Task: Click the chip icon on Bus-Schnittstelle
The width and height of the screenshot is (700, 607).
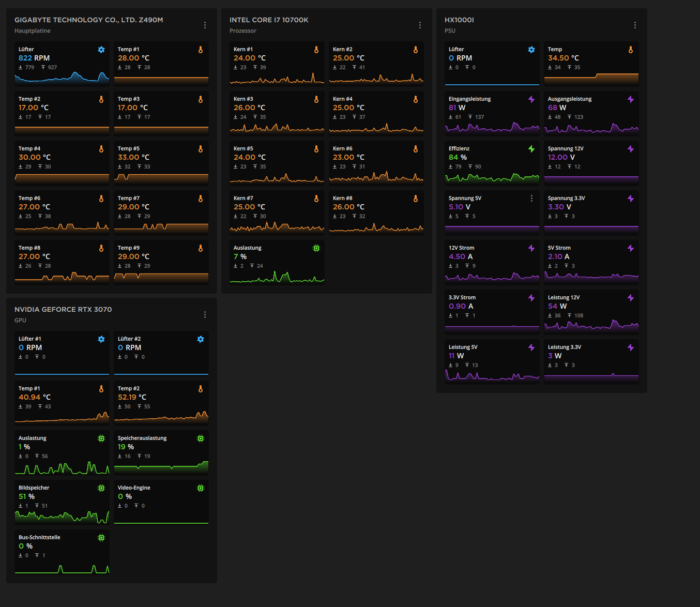Action: [x=101, y=538]
